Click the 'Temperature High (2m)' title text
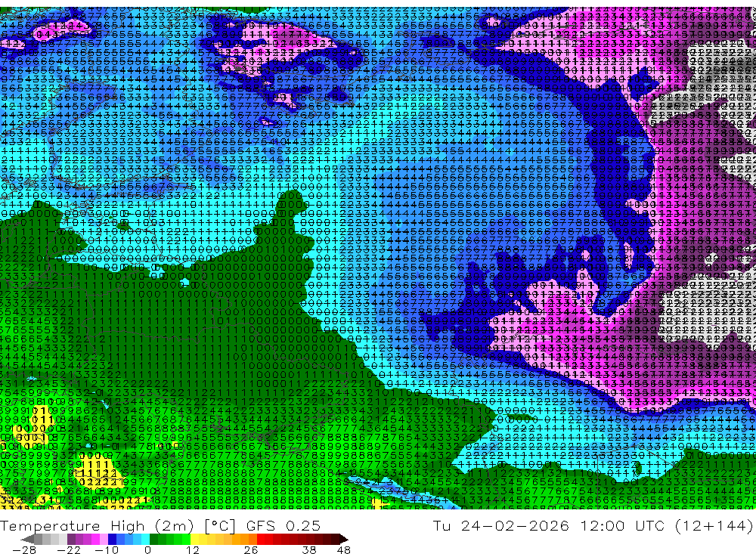Viewport: 756px width, 554px height. [97, 525]
